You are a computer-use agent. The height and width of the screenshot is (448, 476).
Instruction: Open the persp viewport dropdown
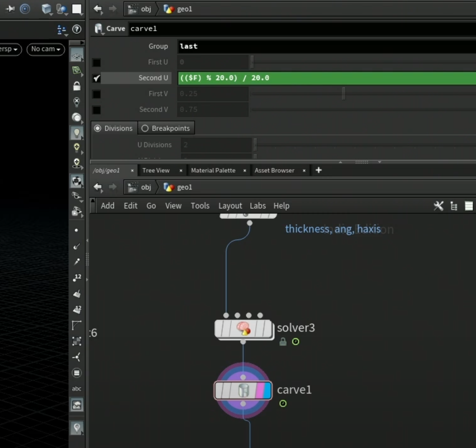10,49
